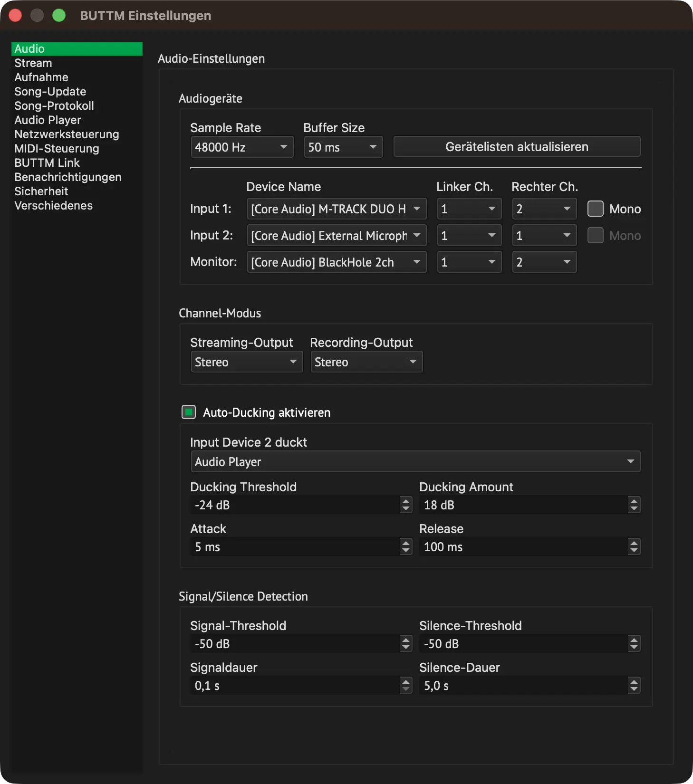The width and height of the screenshot is (693, 784).
Task: Click the Silence-Dauer stepper arrows
Action: (x=634, y=685)
